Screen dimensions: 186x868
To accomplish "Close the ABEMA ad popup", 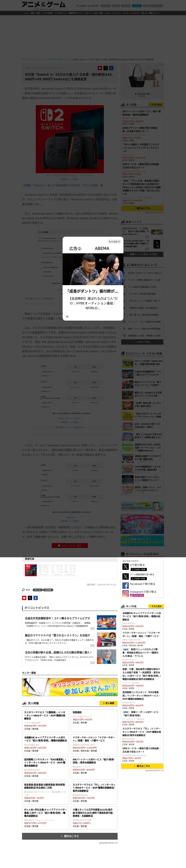I will 67,317.
